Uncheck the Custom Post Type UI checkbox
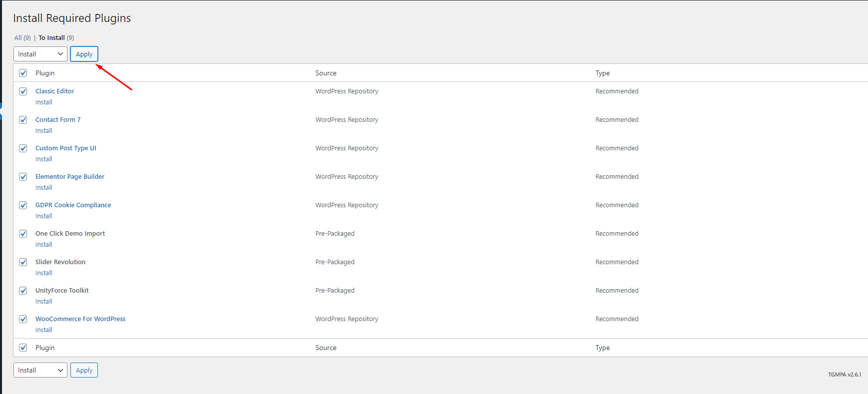 pos(23,148)
